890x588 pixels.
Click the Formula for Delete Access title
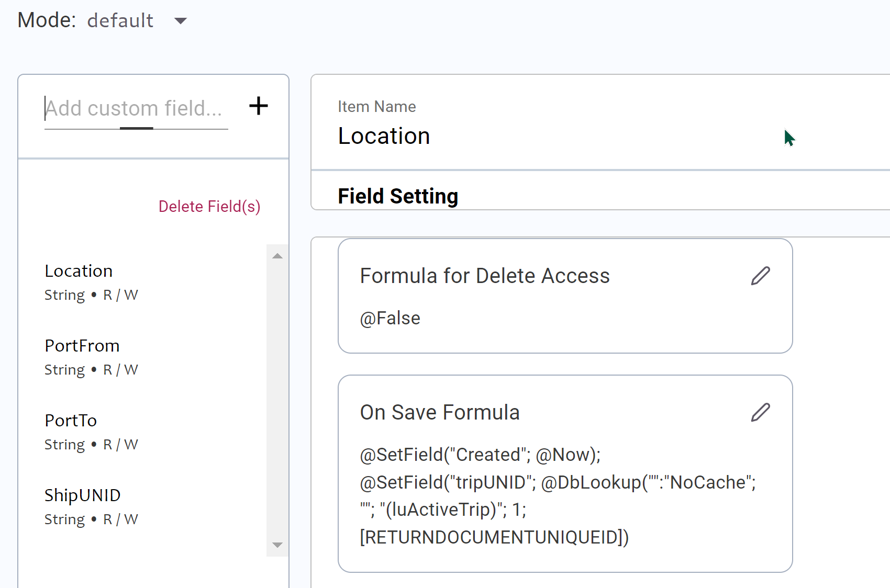pyautogui.click(x=485, y=276)
